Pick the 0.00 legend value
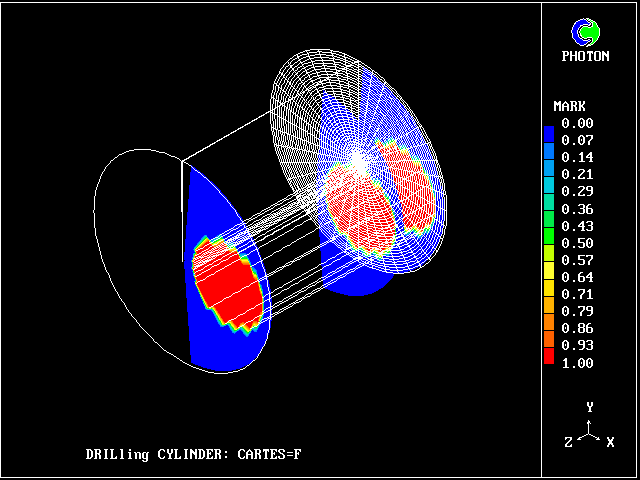 pyautogui.click(x=577, y=123)
